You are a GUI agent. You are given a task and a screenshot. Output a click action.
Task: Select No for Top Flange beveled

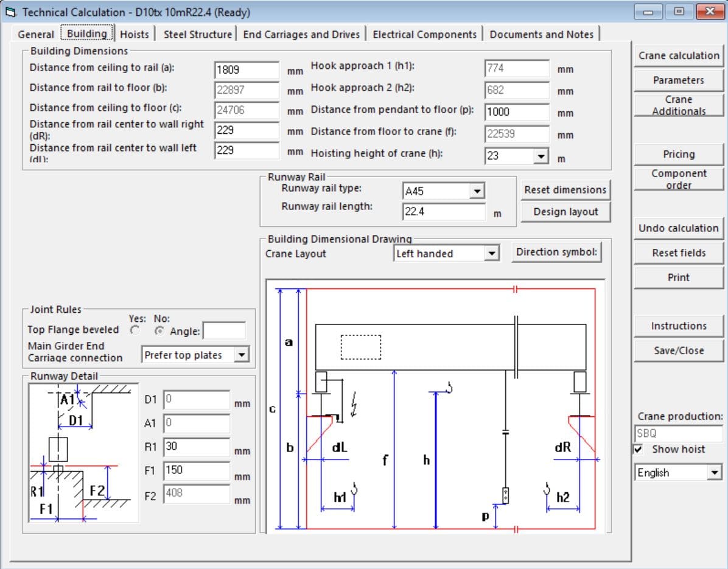point(160,330)
